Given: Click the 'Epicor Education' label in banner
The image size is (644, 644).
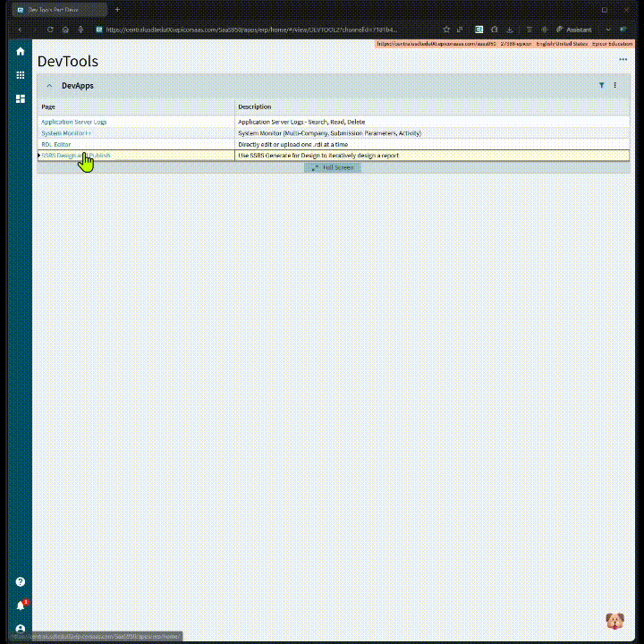Looking at the screenshot, I should click(612, 44).
